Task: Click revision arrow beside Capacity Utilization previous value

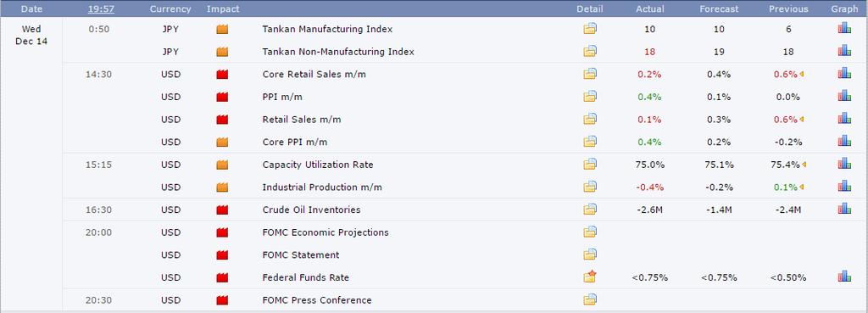Action: coord(804,165)
